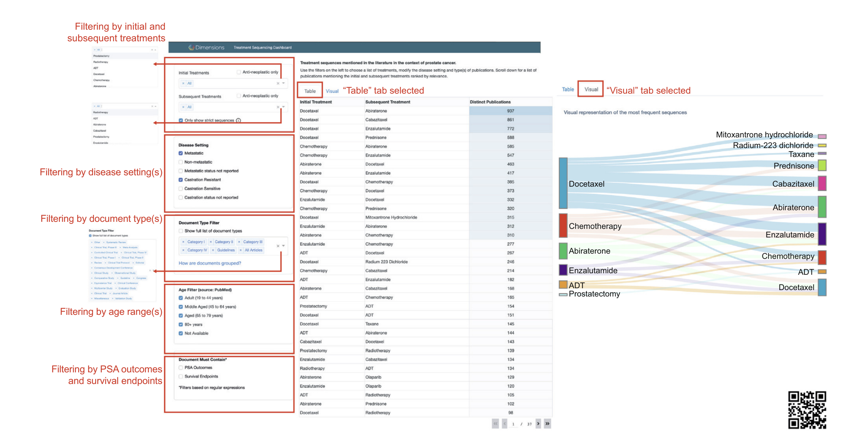Go to next table page
The image size is (868, 440).
tap(538, 424)
